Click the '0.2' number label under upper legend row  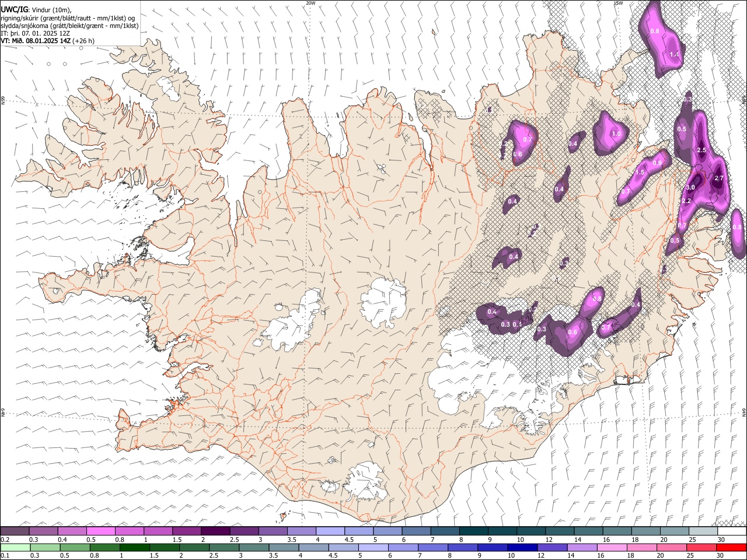click(5, 539)
